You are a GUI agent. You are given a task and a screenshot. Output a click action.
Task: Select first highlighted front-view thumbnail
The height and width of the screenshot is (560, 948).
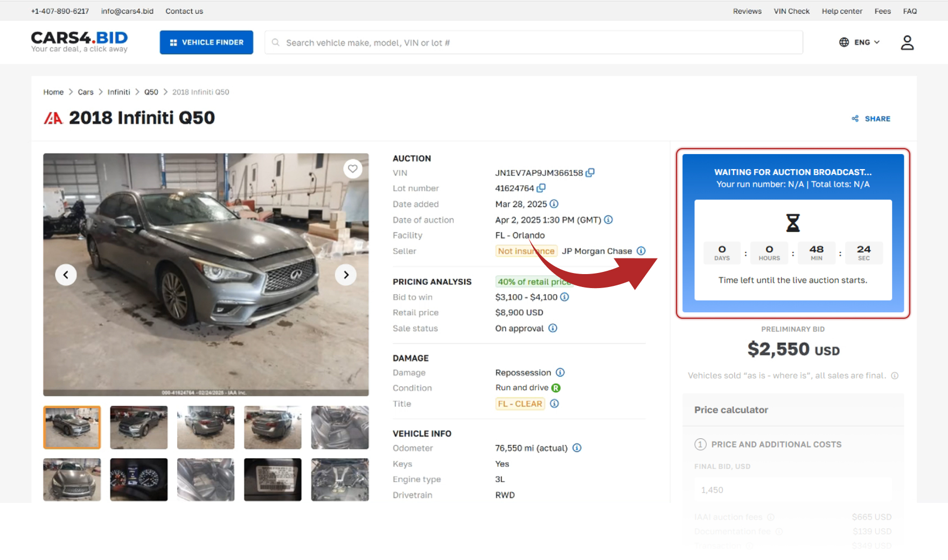[x=72, y=428]
